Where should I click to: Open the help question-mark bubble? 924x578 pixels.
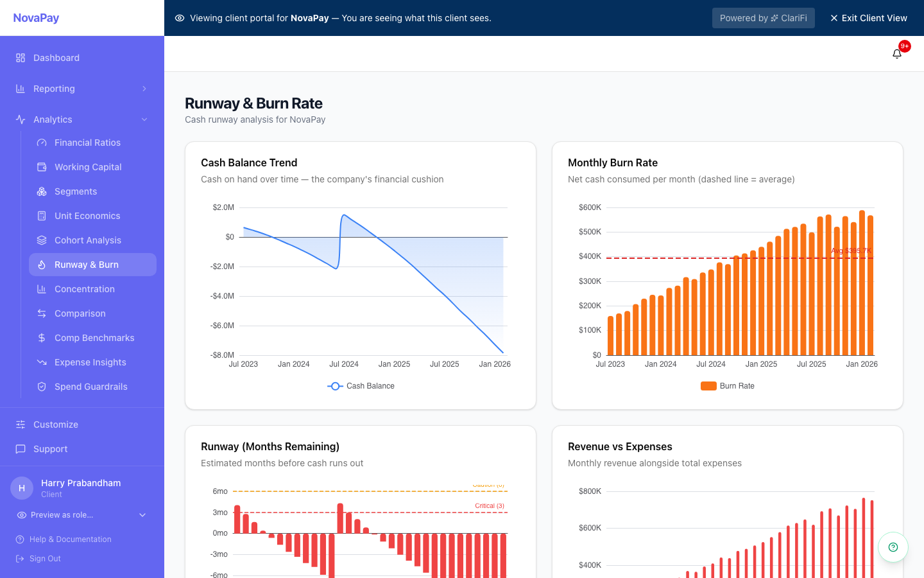click(x=893, y=547)
